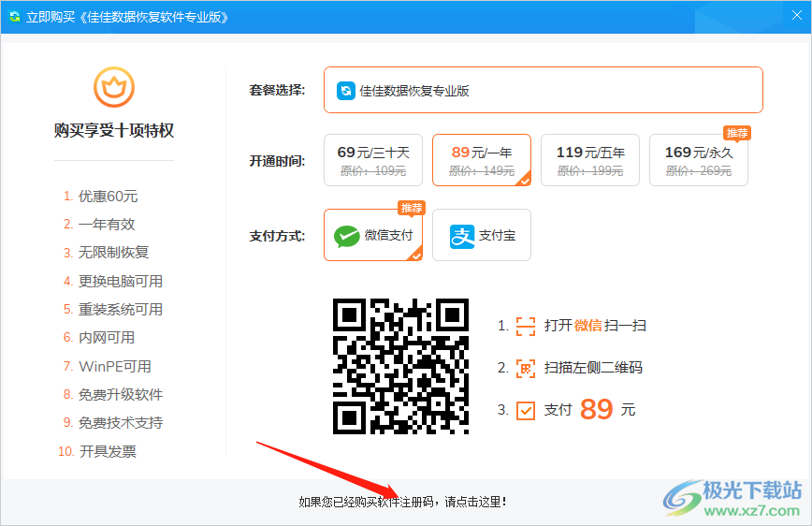Viewport: 812px width, 526px height.
Task: Choose the 89元/一年 plan
Action: click(x=482, y=160)
